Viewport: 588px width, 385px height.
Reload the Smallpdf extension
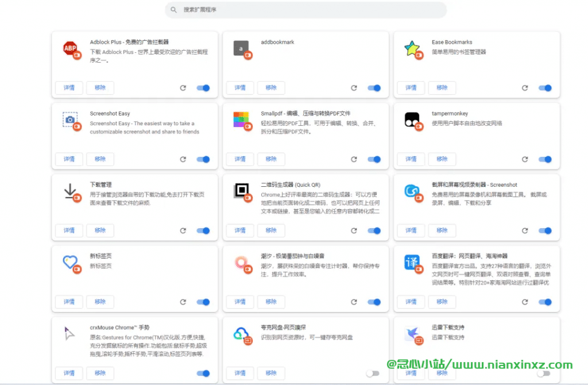(x=354, y=159)
